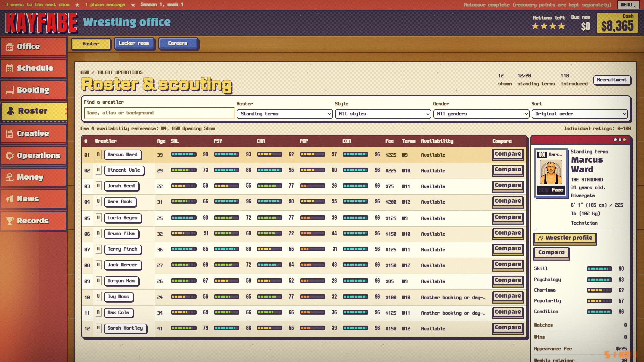Open the Gender filter dropdown
The width and height of the screenshot is (644, 362).
(481, 114)
